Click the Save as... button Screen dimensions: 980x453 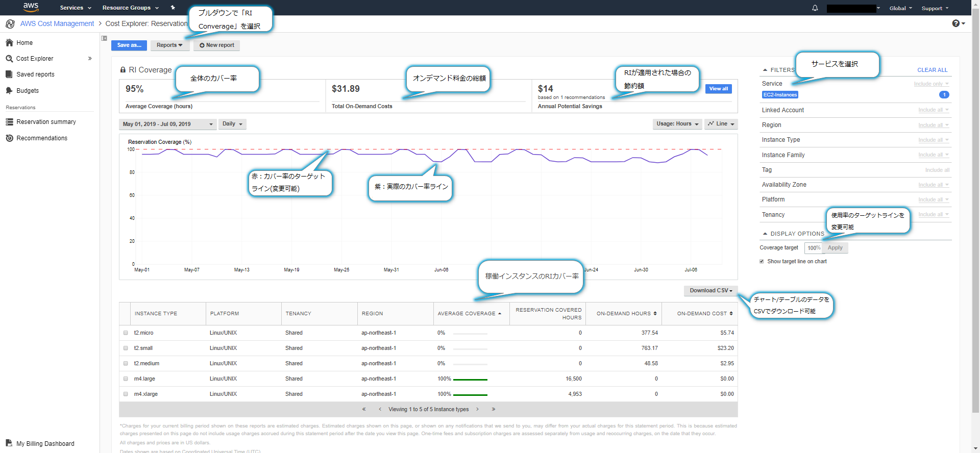pyautogui.click(x=129, y=45)
